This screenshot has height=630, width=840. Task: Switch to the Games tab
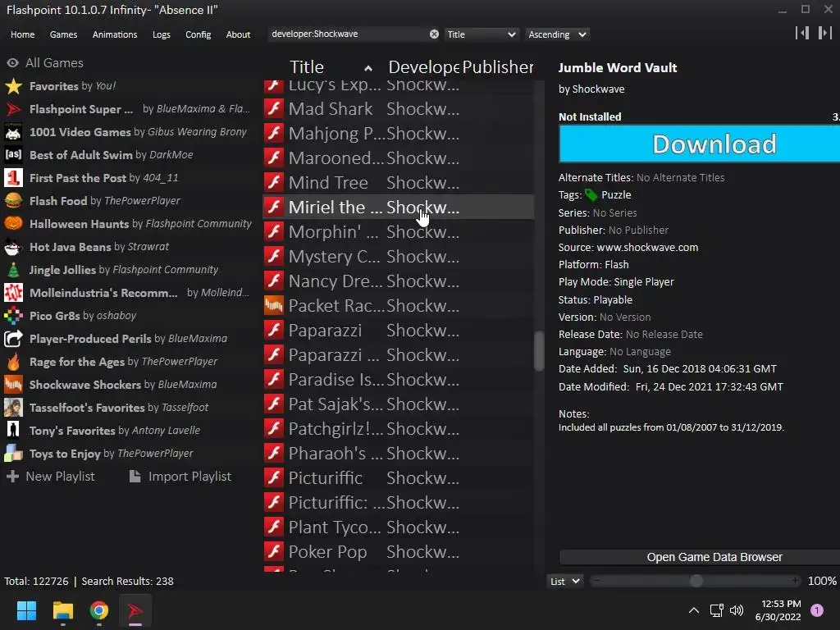coord(63,34)
